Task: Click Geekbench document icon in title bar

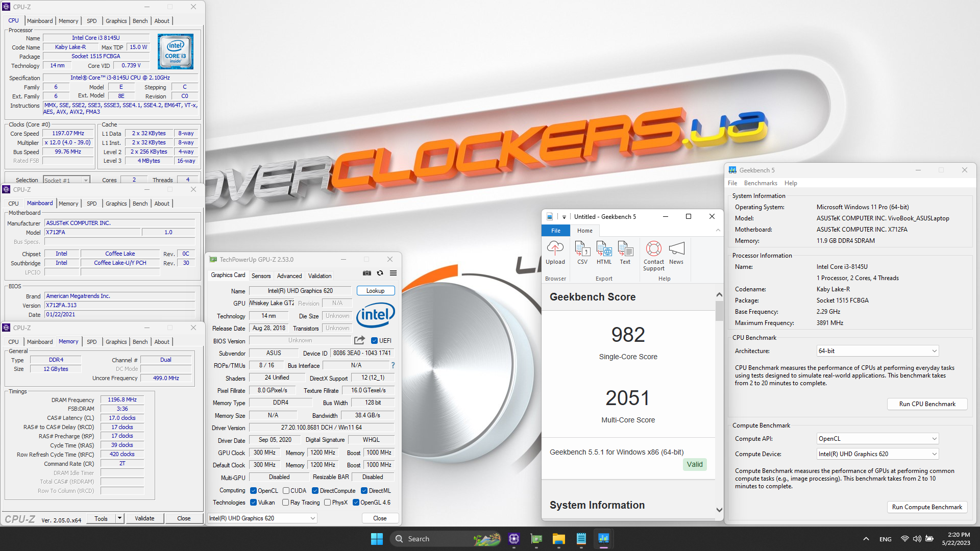Action: coord(550,216)
